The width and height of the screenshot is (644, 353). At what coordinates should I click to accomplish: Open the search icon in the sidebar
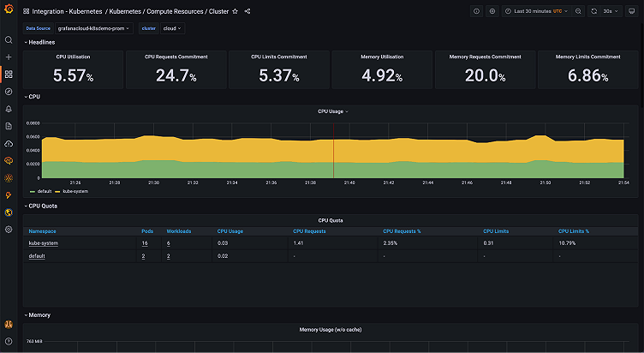pyautogui.click(x=9, y=40)
